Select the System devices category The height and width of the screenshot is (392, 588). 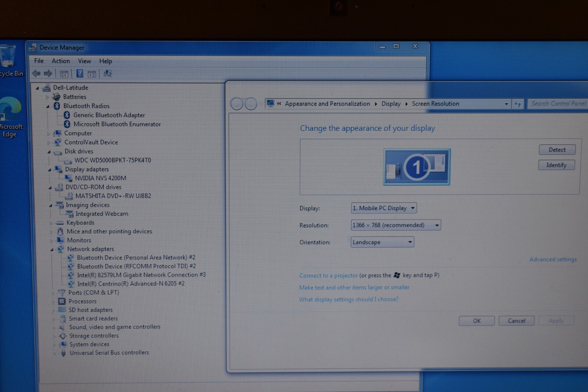coord(89,345)
